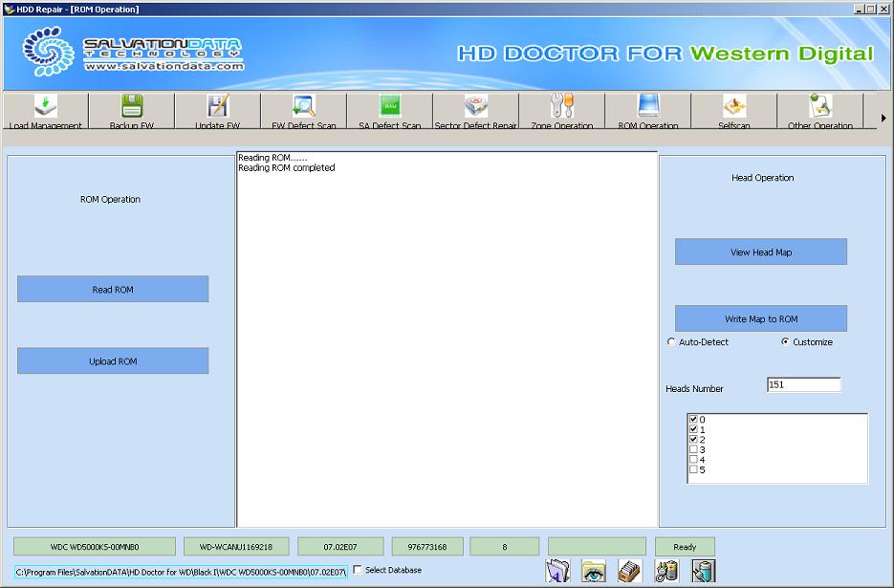Toggle the Select Database checkbox

(x=358, y=569)
